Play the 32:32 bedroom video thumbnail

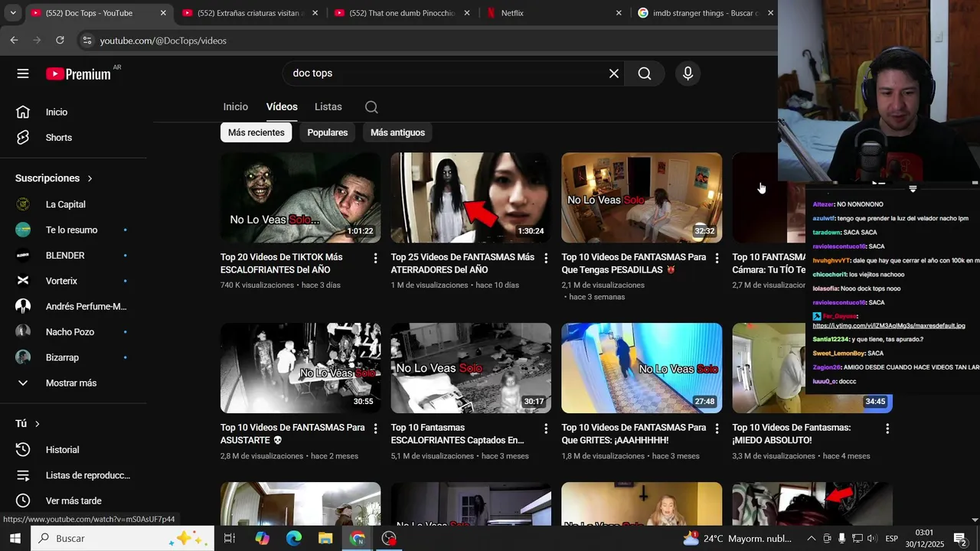[642, 197]
